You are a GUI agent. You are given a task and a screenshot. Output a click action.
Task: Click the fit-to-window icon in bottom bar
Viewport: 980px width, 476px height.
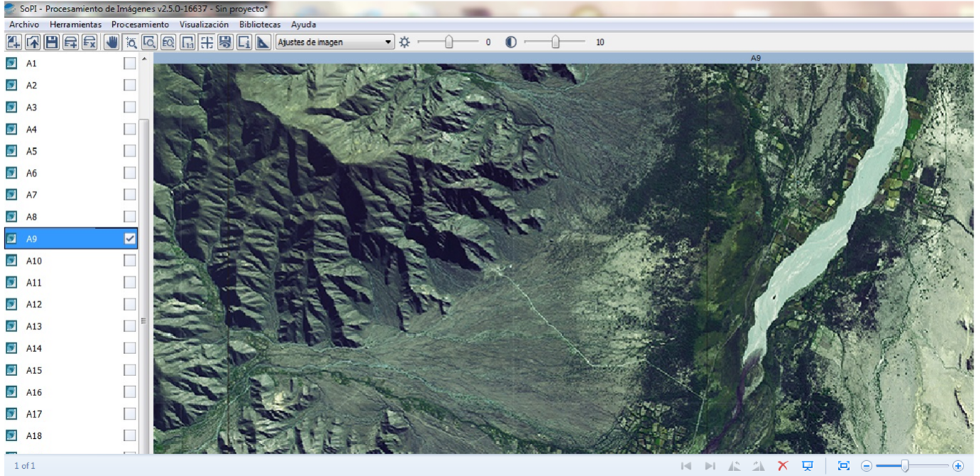[844, 466]
